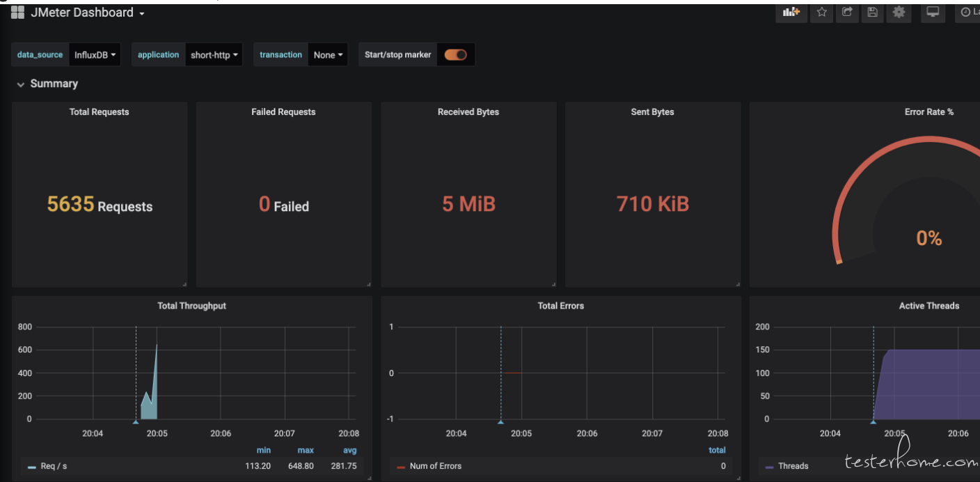Click the Failed Requests panel title

click(x=283, y=111)
